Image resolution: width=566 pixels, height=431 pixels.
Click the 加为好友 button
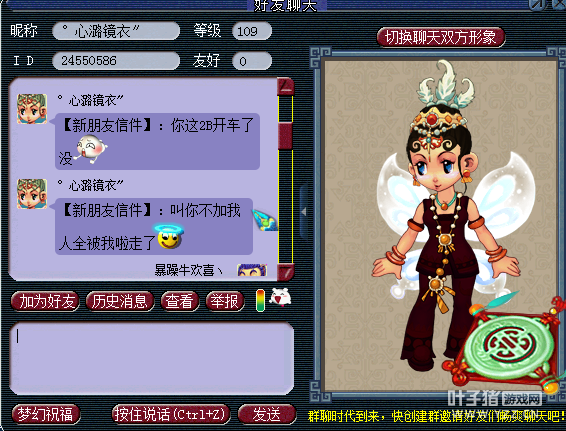45,301
